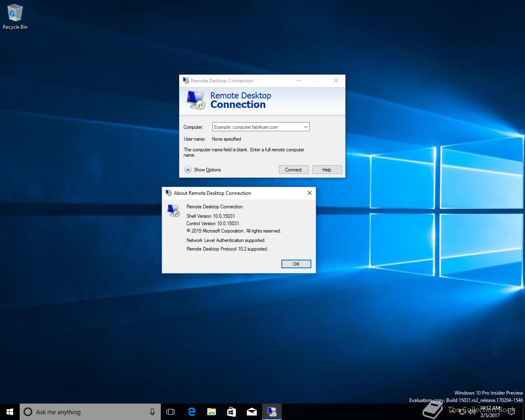Open the Store from taskbar
The height and width of the screenshot is (420, 525).
click(231, 412)
